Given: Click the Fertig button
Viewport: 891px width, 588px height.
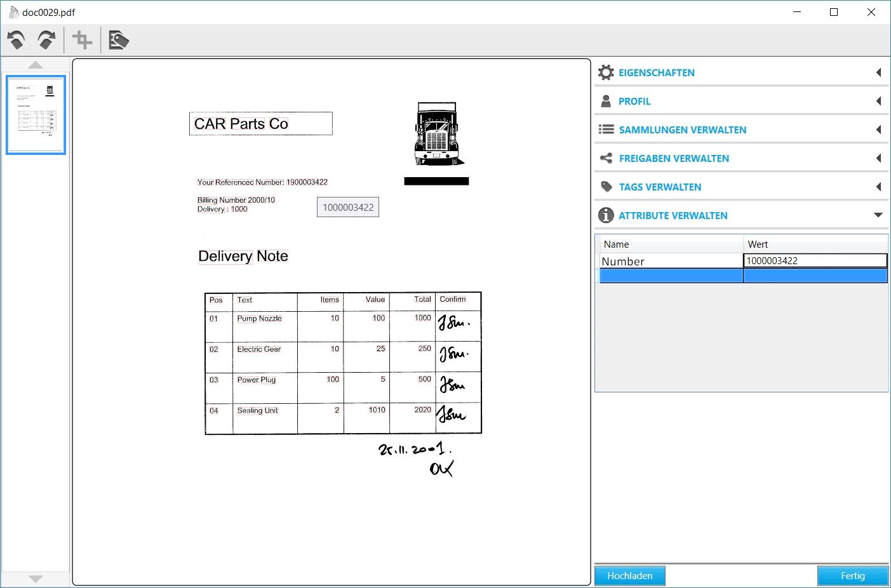Looking at the screenshot, I should [852, 576].
